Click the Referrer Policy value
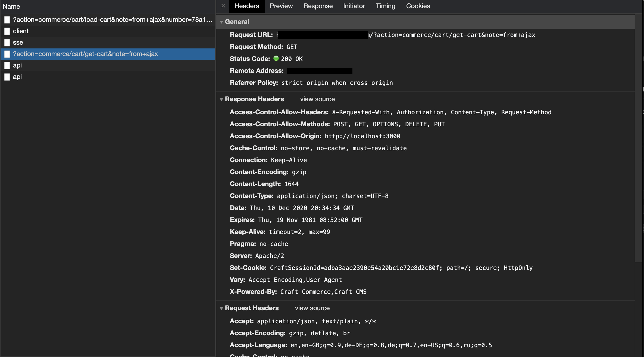Viewport: 644px width, 357px height. (337, 83)
